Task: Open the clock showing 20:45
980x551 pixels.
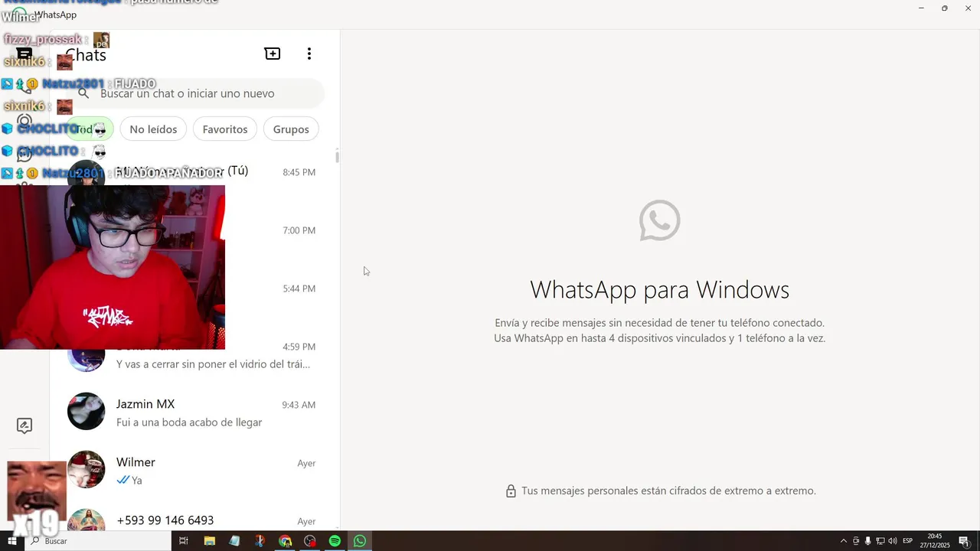Action: [936, 541]
